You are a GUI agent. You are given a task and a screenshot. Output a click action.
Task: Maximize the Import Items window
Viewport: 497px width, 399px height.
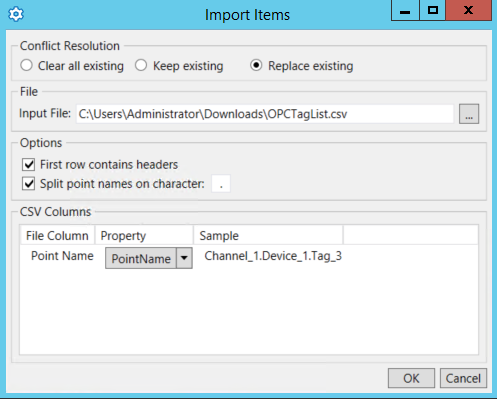[x=433, y=11]
